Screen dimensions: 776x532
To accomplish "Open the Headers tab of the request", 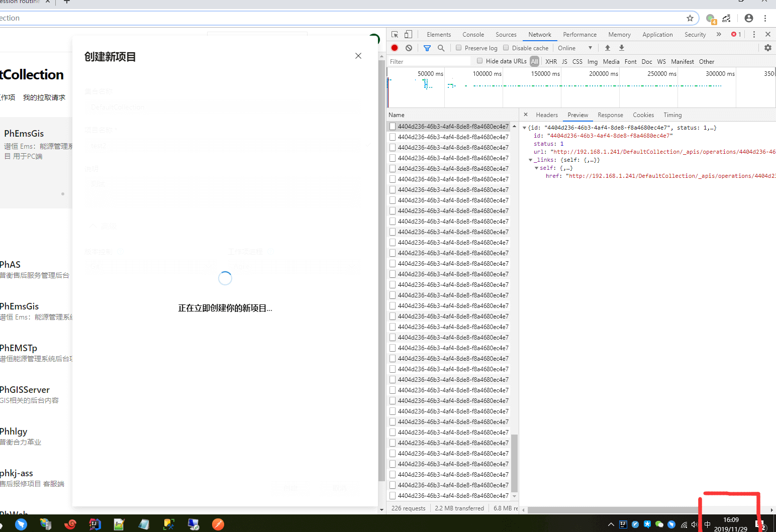I will [546, 115].
